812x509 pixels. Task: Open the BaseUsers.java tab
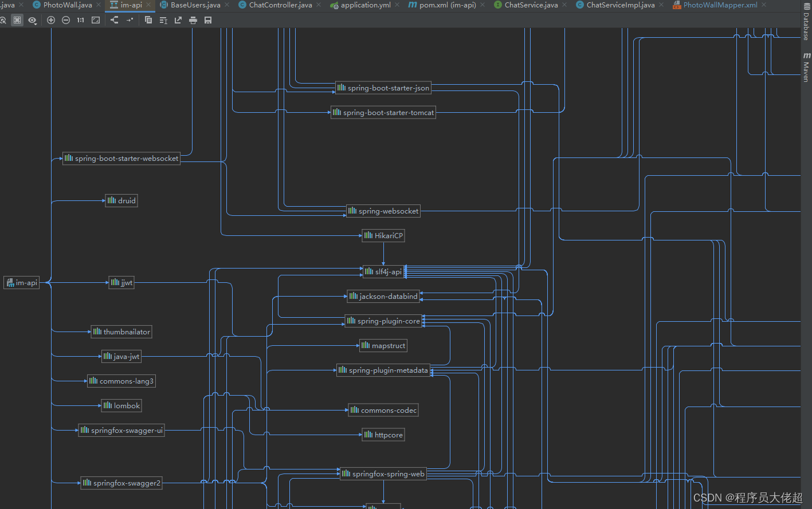(195, 5)
